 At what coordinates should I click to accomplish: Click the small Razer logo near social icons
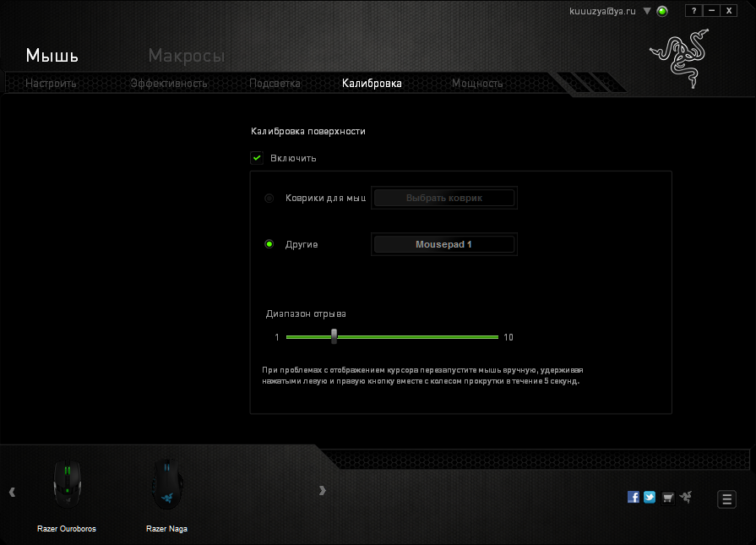point(686,497)
